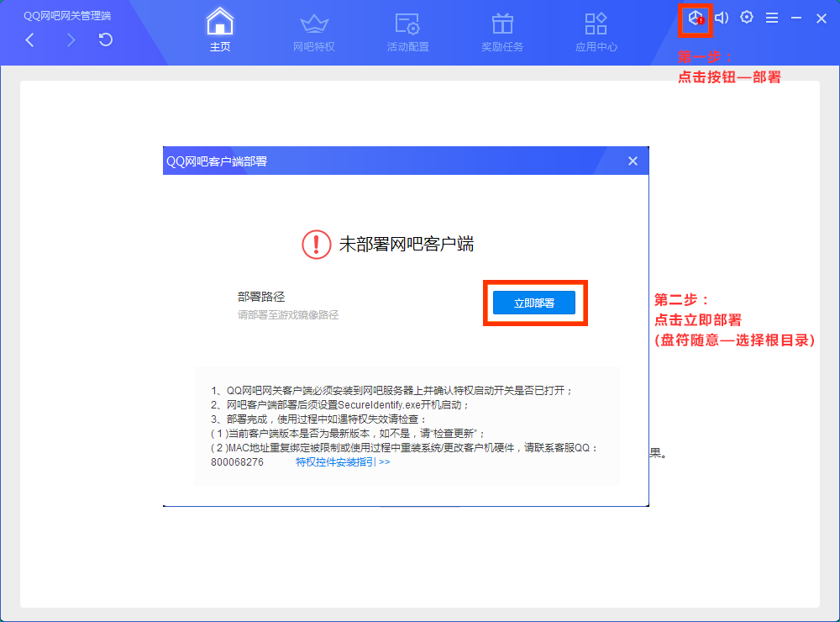The image size is (840, 622).
Task: Click the 请部署至游戏镜像路径 hint text
Action: pyautogui.click(x=288, y=315)
